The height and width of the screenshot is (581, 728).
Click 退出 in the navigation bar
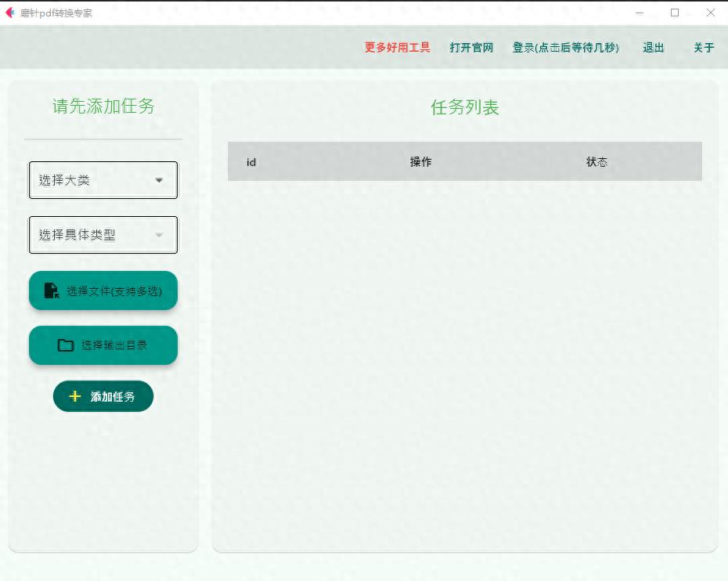pyautogui.click(x=654, y=48)
